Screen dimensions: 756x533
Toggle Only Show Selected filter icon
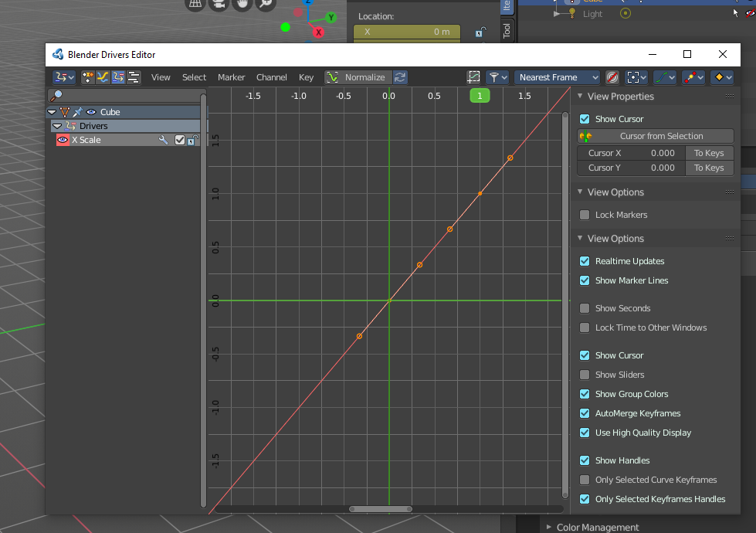click(88, 77)
